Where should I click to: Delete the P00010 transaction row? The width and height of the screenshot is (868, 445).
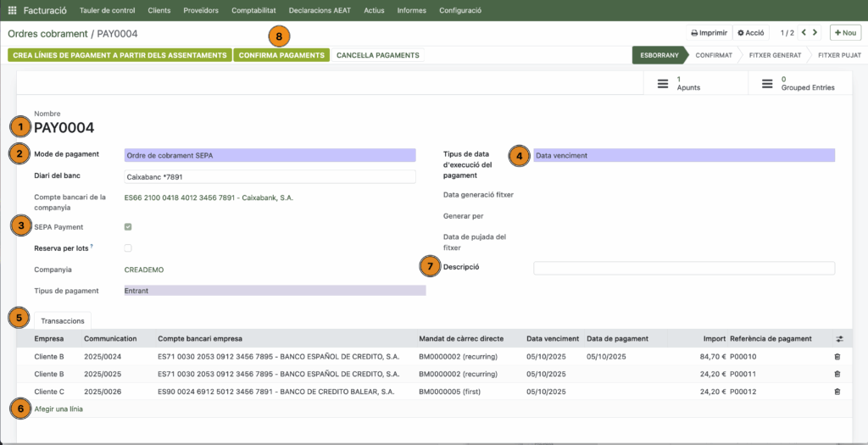click(x=837, y=356)
